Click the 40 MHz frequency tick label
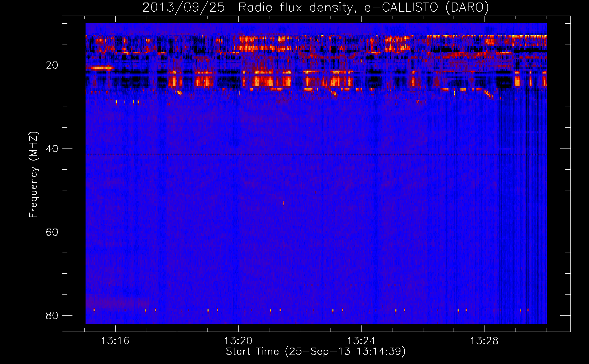The image size is (589, 364). pyautogui.click(x=52, y=149)
